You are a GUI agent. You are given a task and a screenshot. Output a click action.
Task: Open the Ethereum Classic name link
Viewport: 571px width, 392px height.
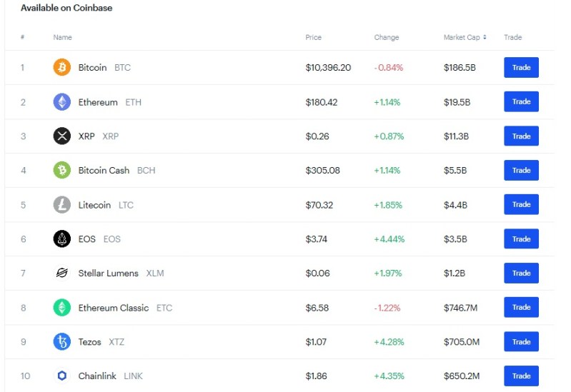(114, 308)
